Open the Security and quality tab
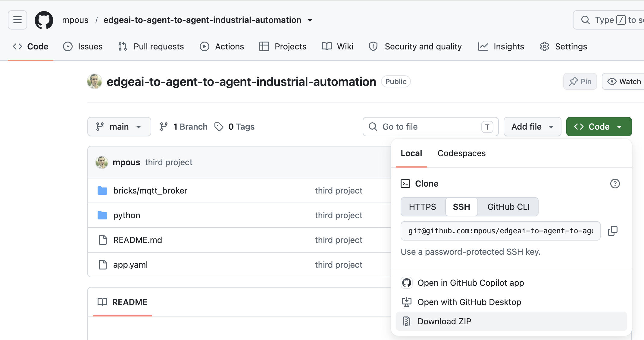 (x=415, y=46)
